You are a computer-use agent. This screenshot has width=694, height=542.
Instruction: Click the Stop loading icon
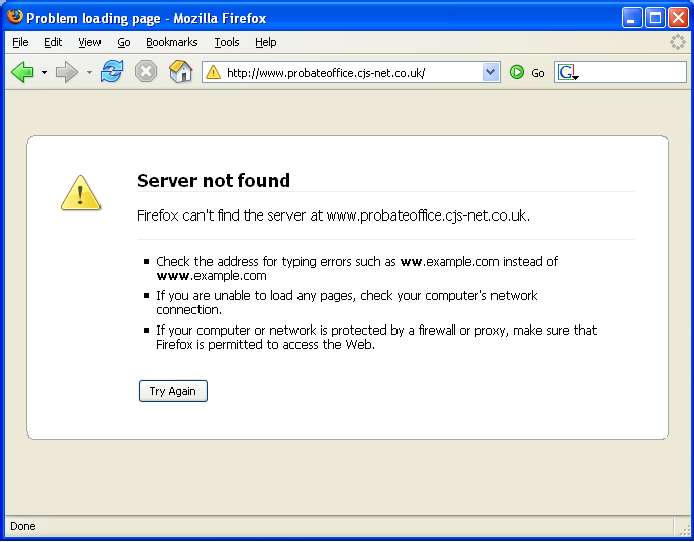146,72
